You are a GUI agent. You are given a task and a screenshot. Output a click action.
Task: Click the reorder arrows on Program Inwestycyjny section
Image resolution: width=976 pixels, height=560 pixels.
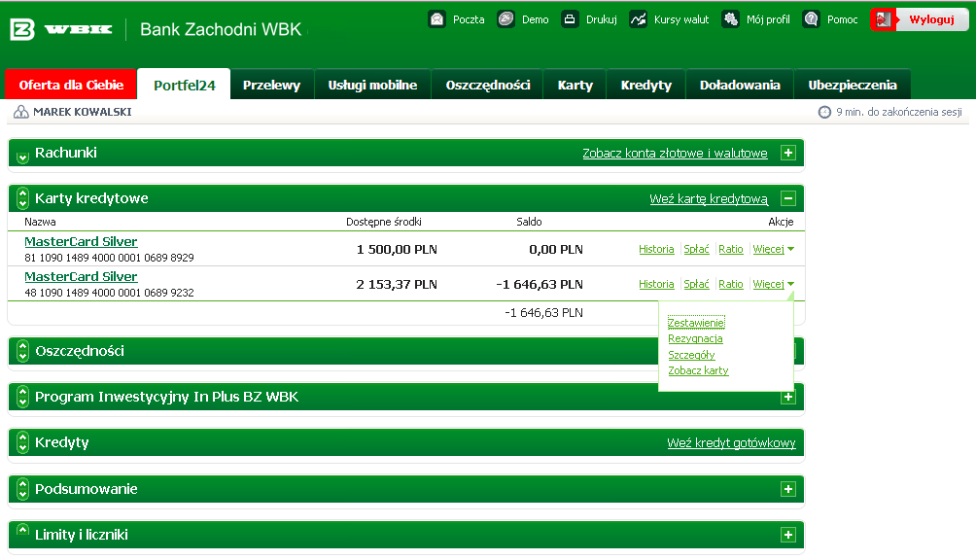click(22, 397)
